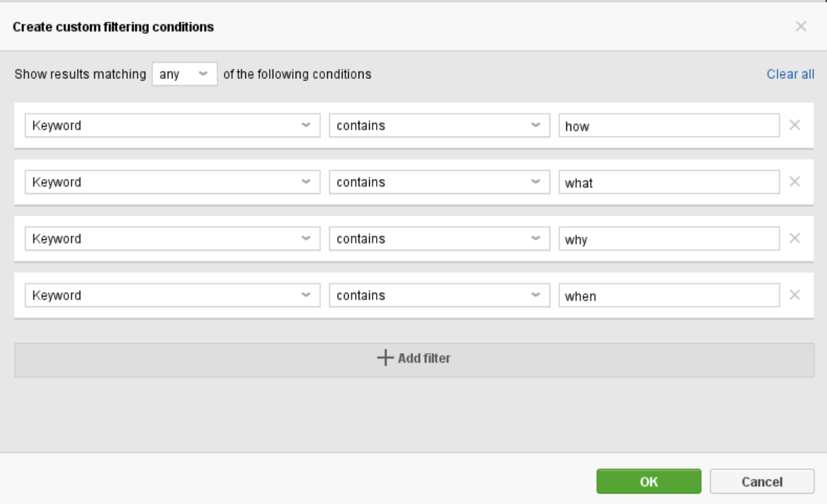Focus the text field containing 'when'

pos(669,295)
